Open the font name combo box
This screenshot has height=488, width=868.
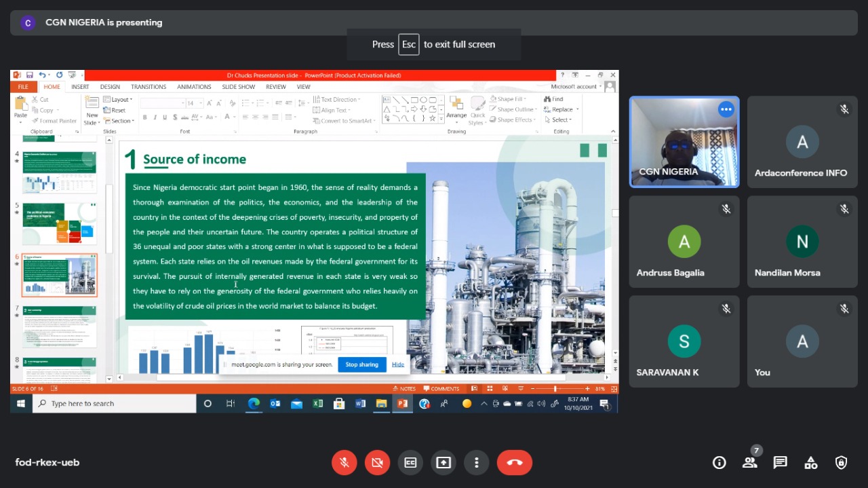162,103
